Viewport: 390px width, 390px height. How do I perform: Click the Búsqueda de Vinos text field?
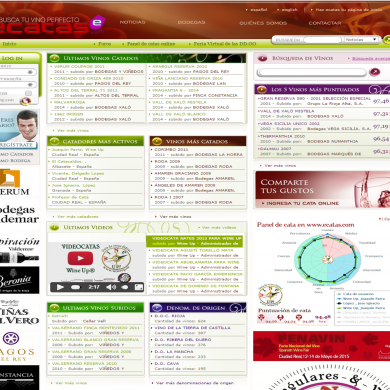click(312, 72)
